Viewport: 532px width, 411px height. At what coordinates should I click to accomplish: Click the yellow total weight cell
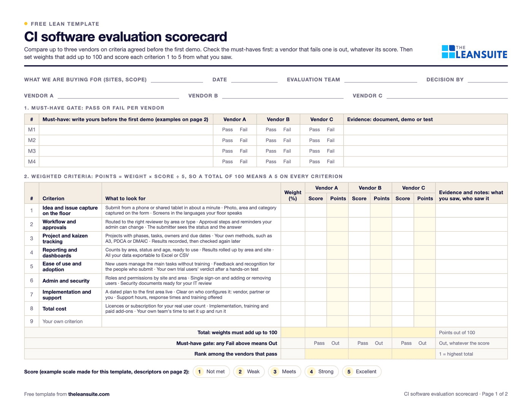tap(293, 333)
